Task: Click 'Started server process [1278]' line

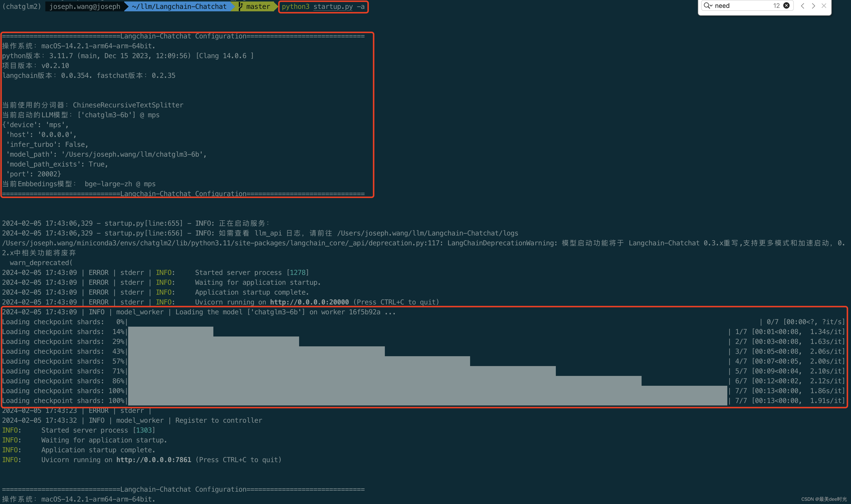Action: coord(155,272)
